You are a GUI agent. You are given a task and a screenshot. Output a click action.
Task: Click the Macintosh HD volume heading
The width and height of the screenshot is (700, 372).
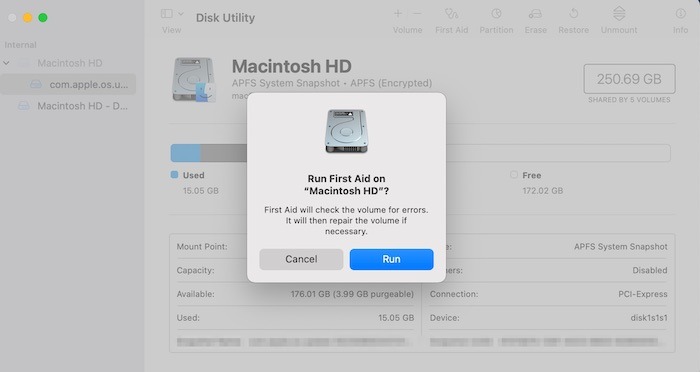pos(292,66)
